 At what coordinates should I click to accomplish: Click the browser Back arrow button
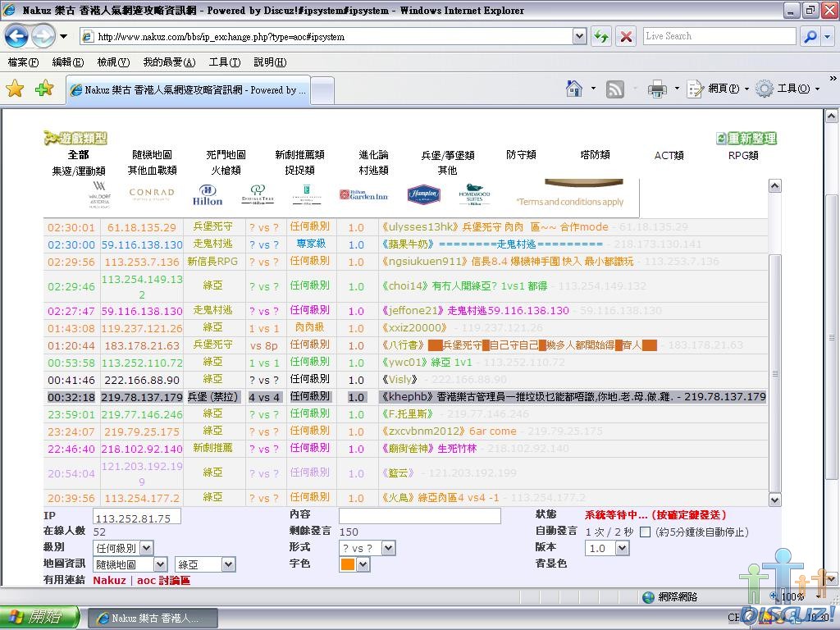tap(16, 36)
